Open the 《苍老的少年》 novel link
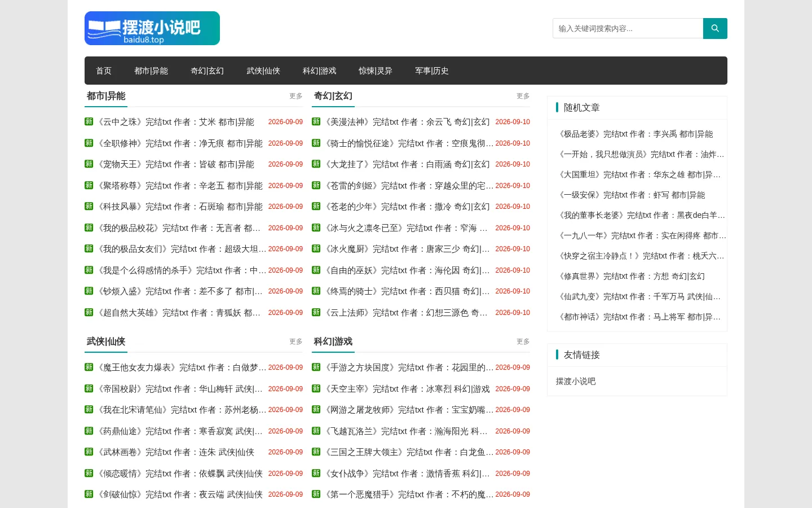The width and height of the screenshot is (812, 508). tap(407, 207)
